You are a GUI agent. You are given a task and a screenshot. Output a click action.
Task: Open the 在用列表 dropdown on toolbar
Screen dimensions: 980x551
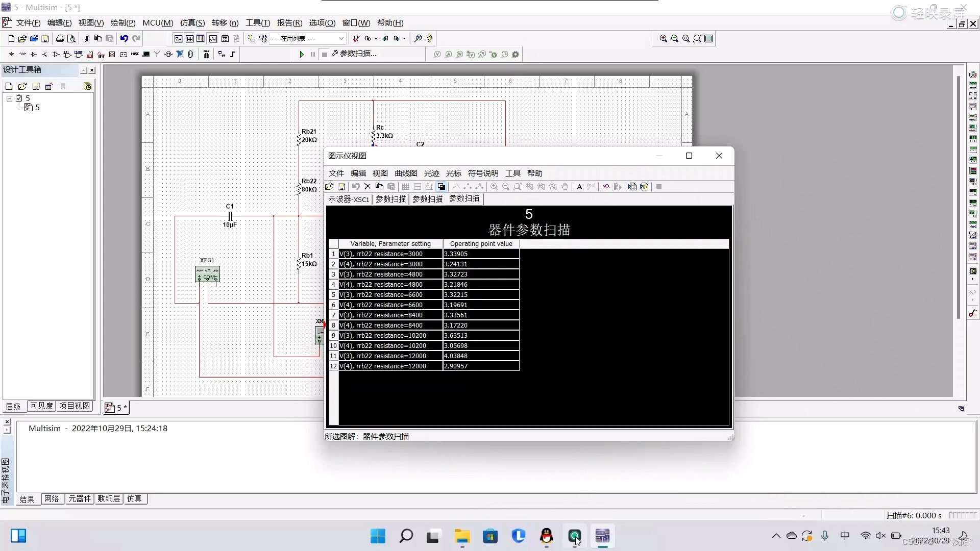[x=340, y=38]
